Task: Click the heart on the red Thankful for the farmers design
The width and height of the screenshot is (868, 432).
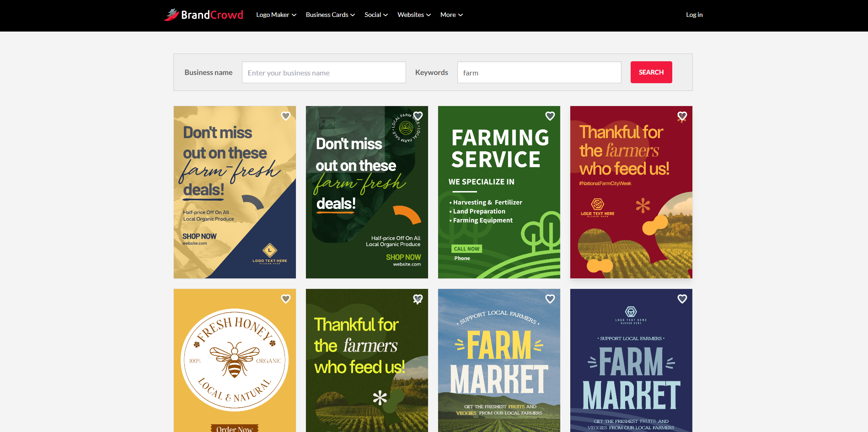Action: coord(682,116)
